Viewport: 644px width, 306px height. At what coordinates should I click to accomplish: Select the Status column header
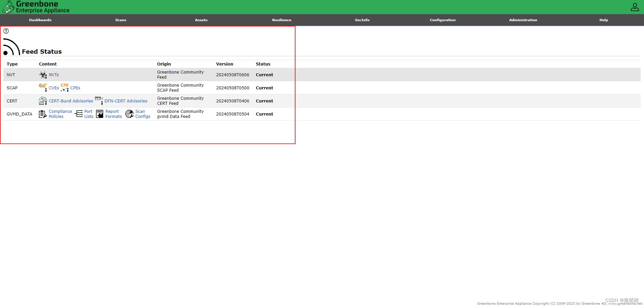[x=263, y=64]
